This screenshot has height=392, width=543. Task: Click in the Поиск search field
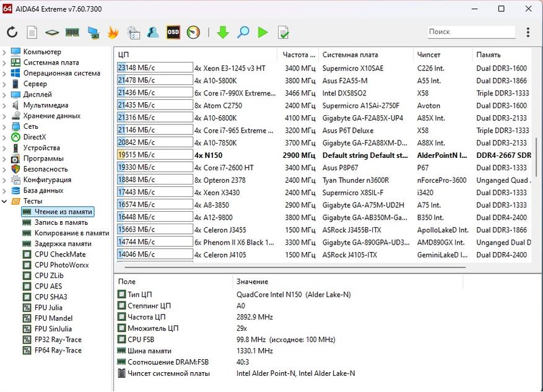(x=471, y=32)
